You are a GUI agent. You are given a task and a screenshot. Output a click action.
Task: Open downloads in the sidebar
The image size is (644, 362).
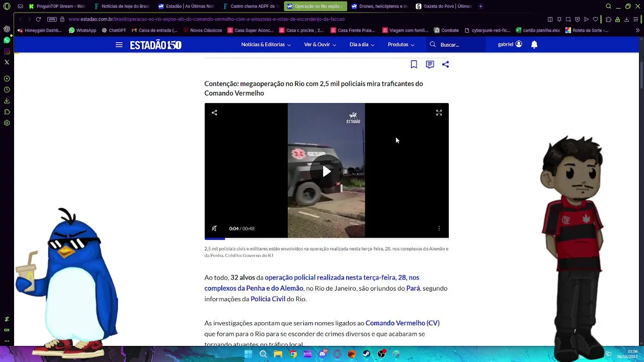coord(7,101)
